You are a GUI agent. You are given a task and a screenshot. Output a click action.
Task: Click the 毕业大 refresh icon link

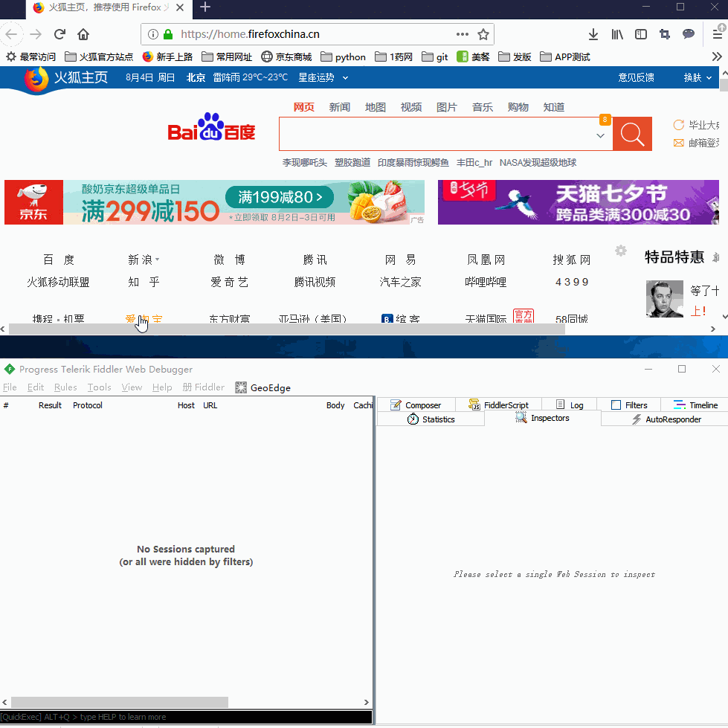(678, 125)
